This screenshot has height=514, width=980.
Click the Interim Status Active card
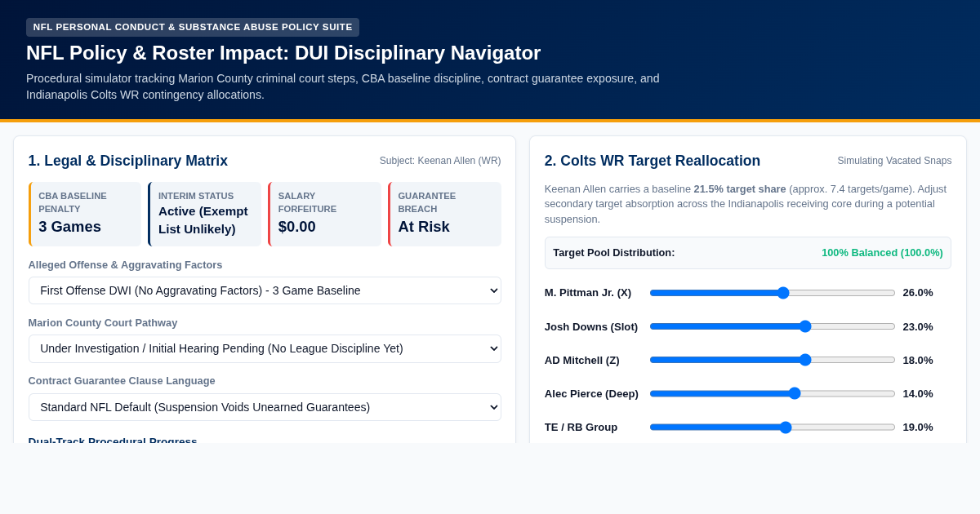coord(205,214)
